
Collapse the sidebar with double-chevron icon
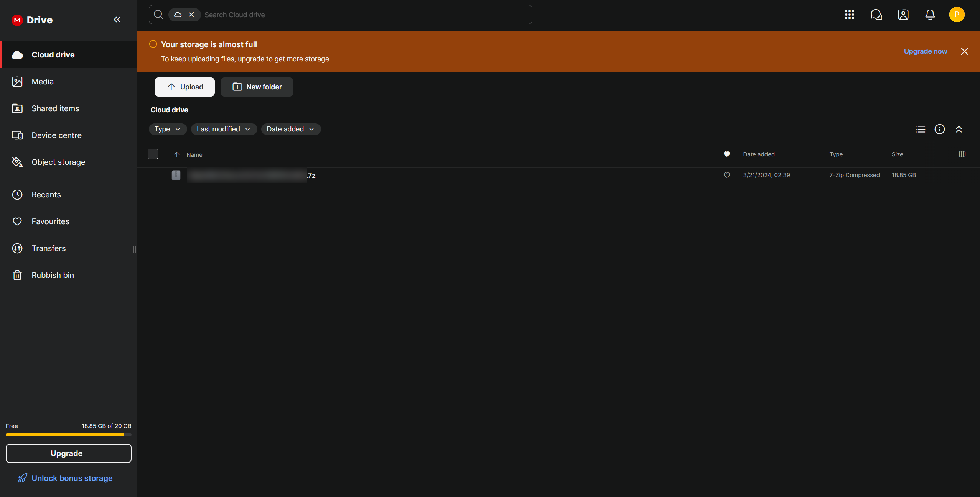tap(117, 20)
